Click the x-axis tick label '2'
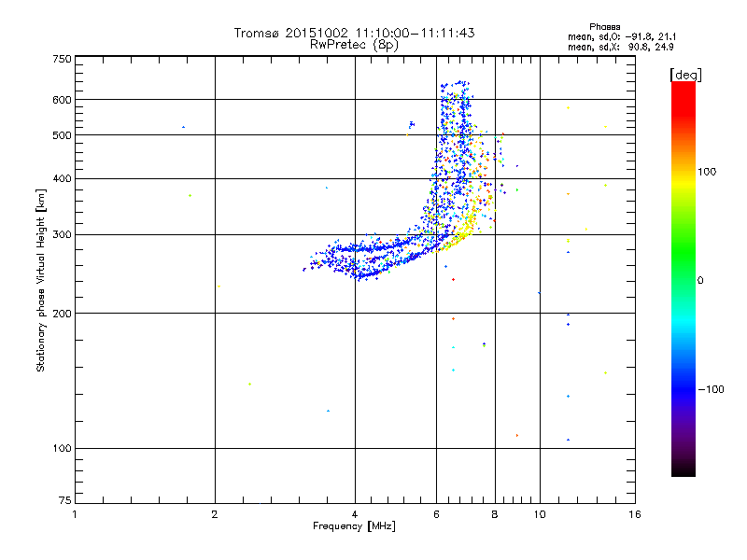747x560 pixels. coord(215,514)
